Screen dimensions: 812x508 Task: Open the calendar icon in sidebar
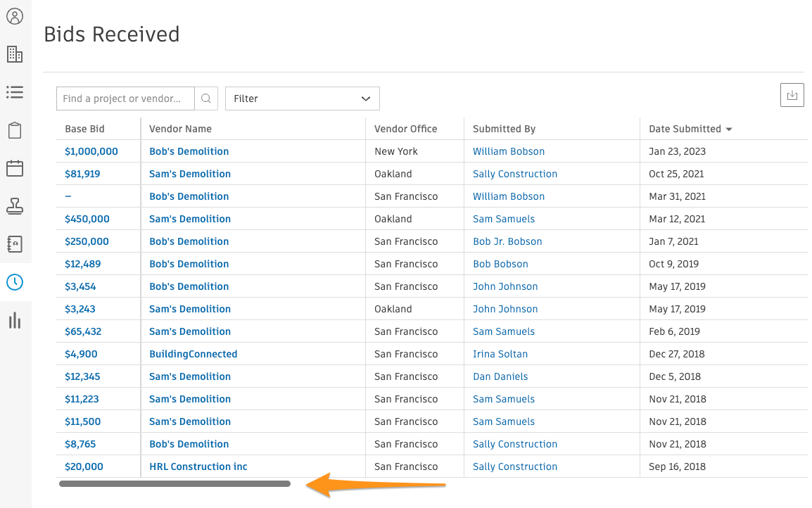tap(15, 168)
